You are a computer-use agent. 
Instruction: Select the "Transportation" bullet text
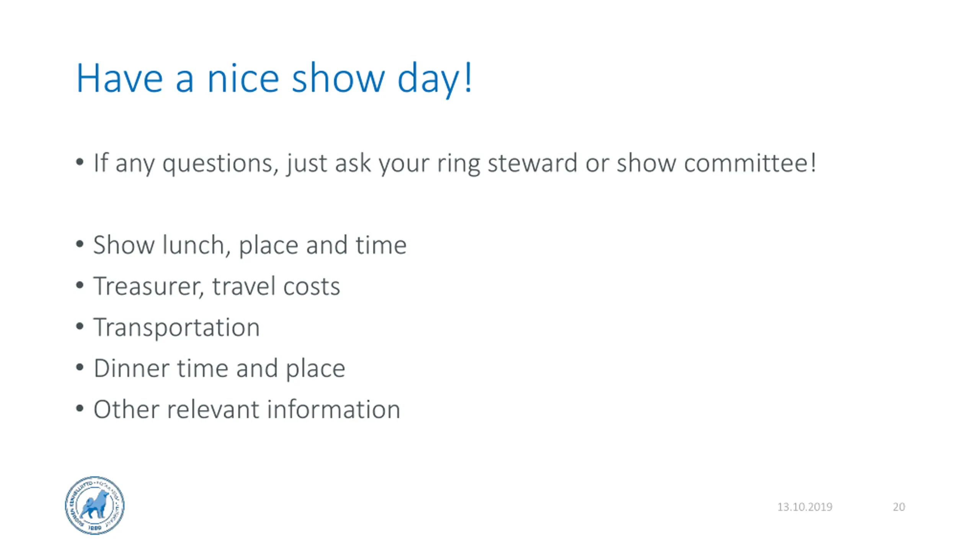point(176,328)
